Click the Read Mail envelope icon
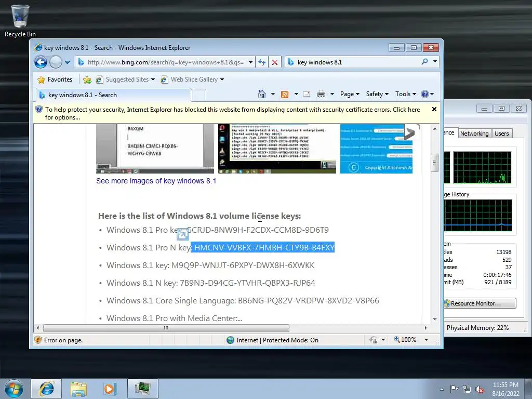Image resolution: width=532 pixels, height=399 pixels. coord(307,94)
